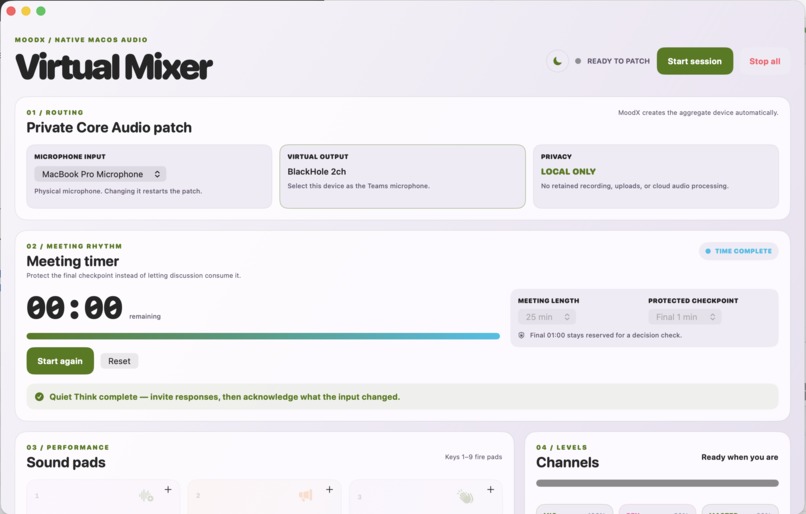Image resolution: width=806 pixels, height=514 pixels.
Task: Click 'Physical microphone. Changing it restarts the patch.'
Action: click(x=118, y=191)
